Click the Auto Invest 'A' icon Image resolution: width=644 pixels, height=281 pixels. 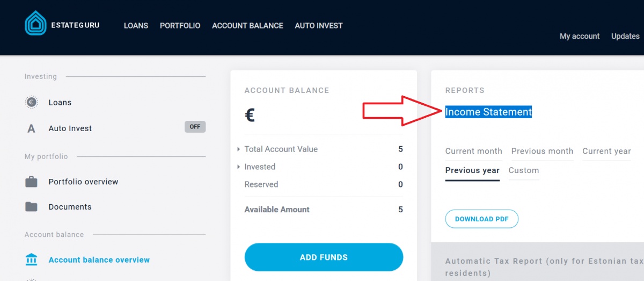[x=31, y=128]
